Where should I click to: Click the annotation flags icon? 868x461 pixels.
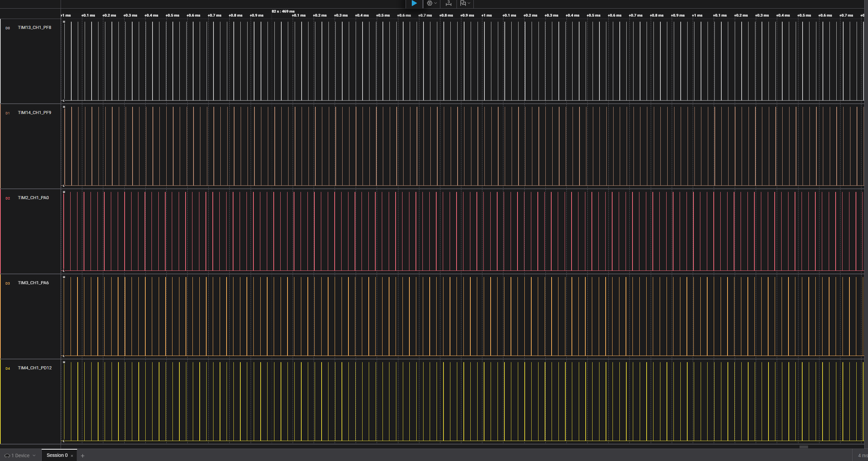pyautogui.click(x=463, y=3)
